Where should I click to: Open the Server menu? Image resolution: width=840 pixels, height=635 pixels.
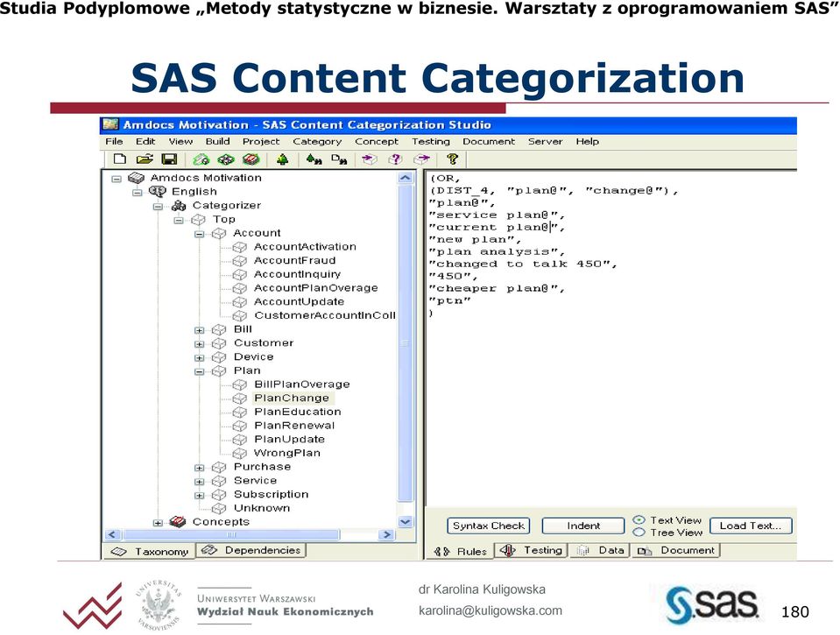pyautogui.click(x=546, y=142)
